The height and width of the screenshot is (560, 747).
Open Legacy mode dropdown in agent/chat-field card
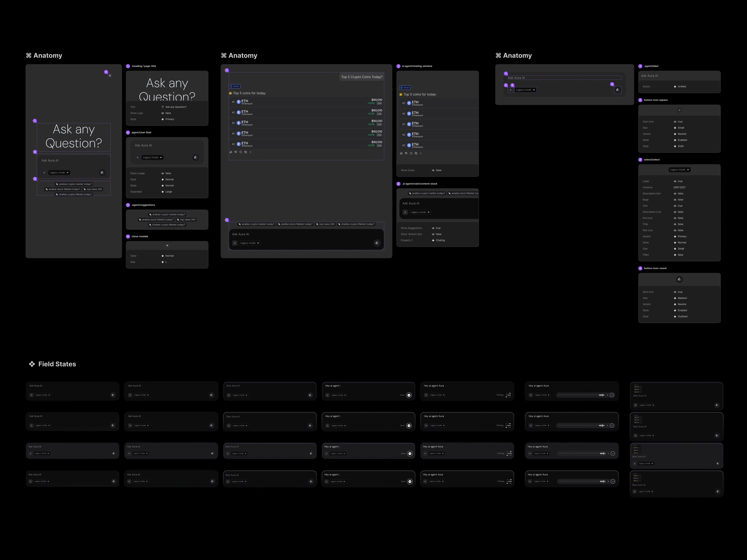[x=152, y=157]
